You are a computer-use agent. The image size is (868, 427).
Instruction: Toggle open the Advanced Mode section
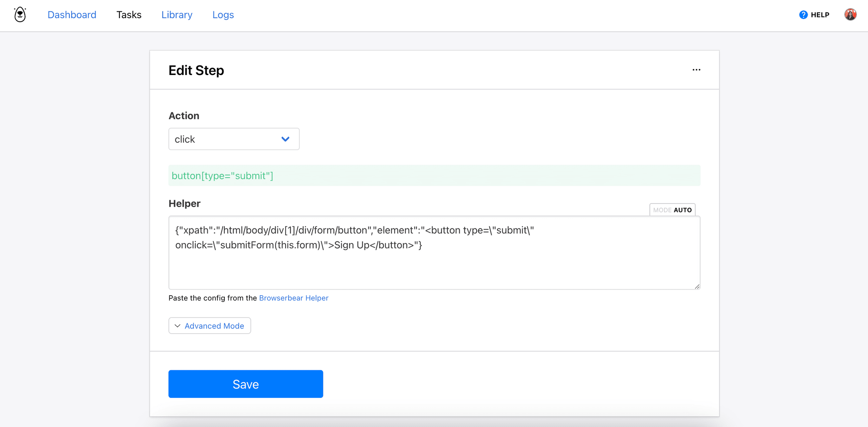(210, 326)
